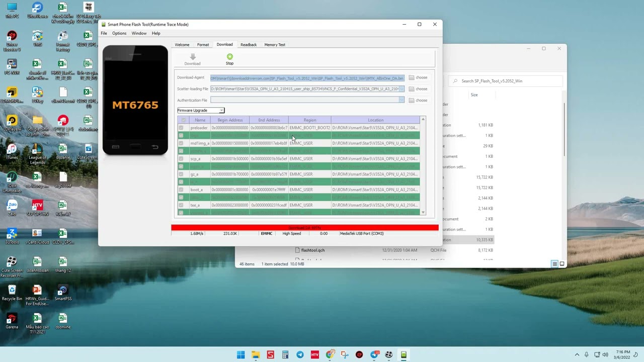
Task: Switch to the Readback tab
Action: click(249, 45)
